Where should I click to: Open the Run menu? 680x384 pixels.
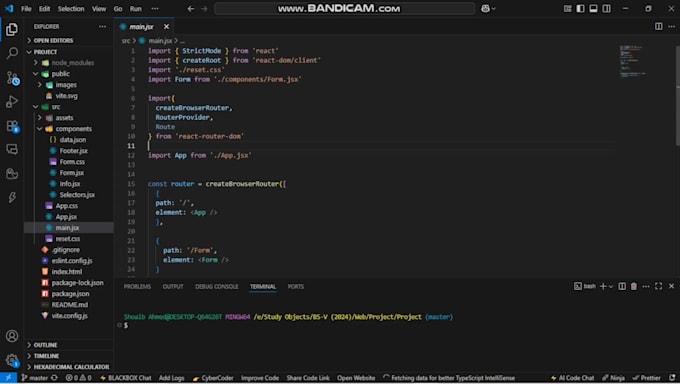136,9
